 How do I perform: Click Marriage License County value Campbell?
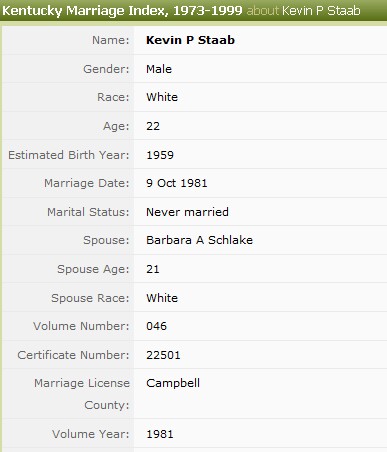173,383
